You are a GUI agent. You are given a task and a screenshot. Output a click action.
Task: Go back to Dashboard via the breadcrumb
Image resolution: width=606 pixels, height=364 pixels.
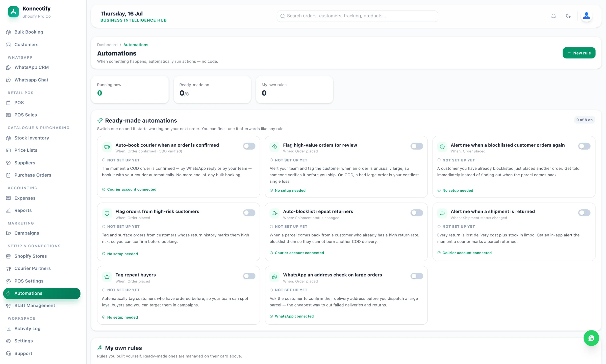click(x=107, y=45)
